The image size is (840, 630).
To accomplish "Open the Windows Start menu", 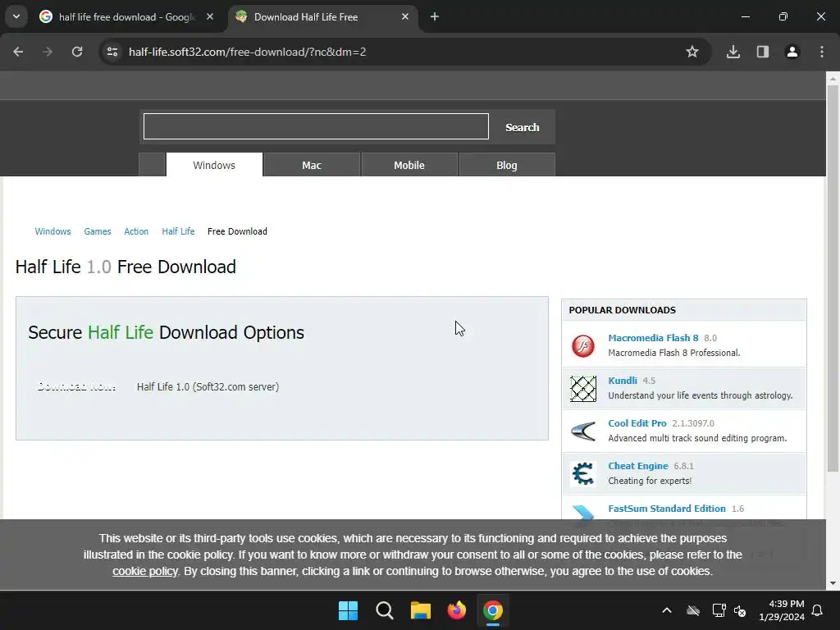I will point(348,610).
